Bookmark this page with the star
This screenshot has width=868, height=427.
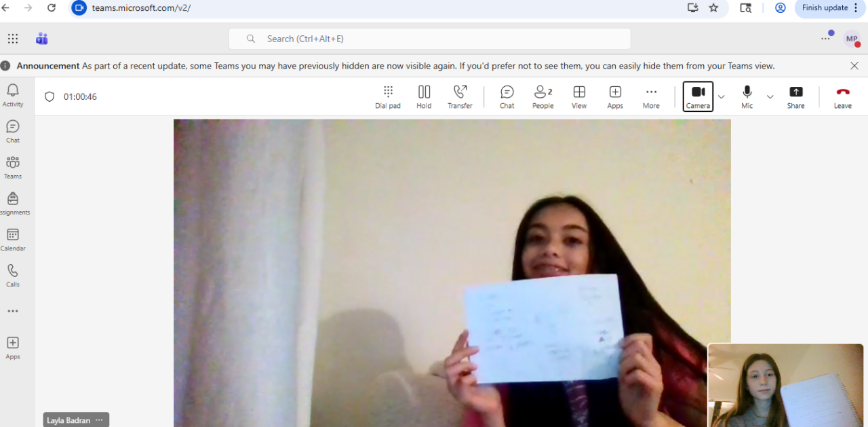713,7
